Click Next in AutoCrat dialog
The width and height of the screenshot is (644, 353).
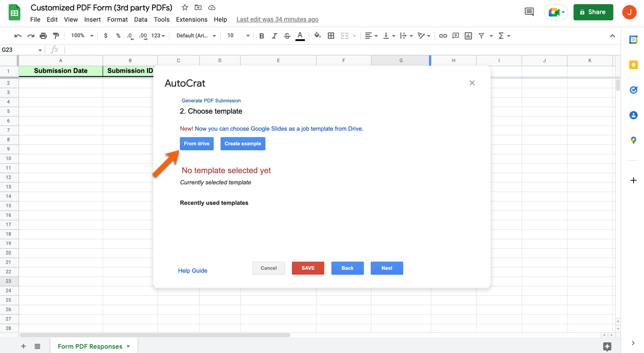(387, 268)
